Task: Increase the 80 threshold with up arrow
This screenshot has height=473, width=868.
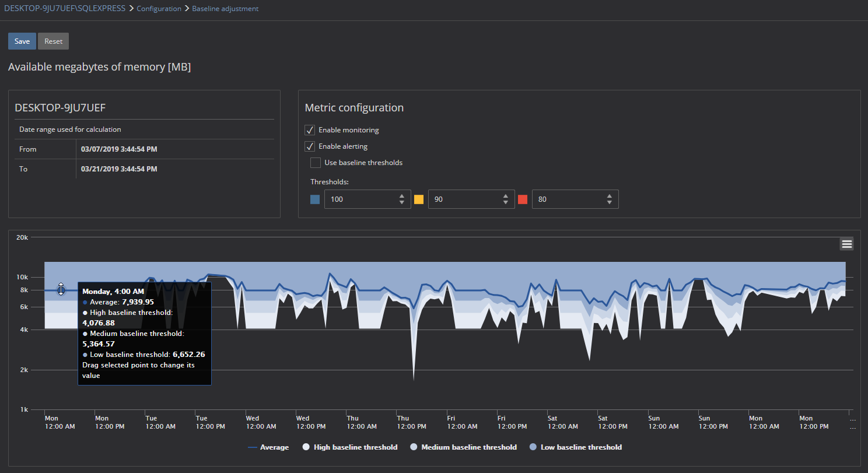Action: coord(609,196)
